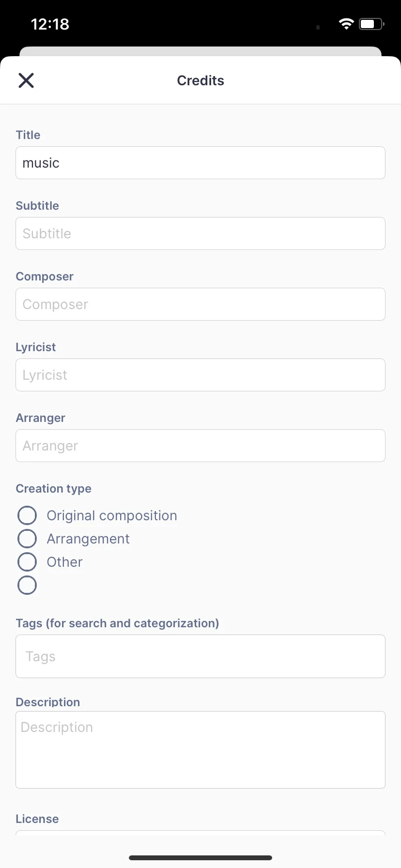Tap the Composer text field
Screen dimensions: 401x868
click(200, 304)
